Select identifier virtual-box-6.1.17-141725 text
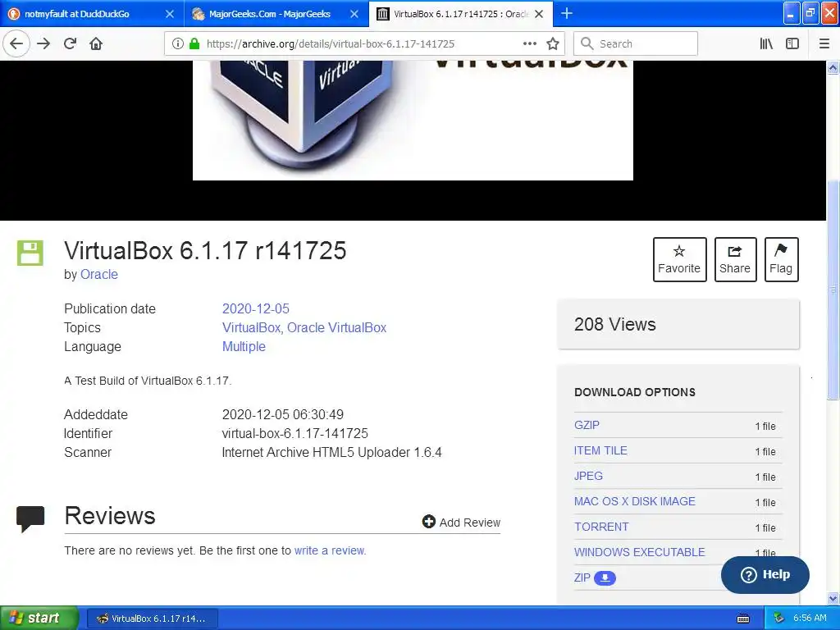 click(295, 433)
